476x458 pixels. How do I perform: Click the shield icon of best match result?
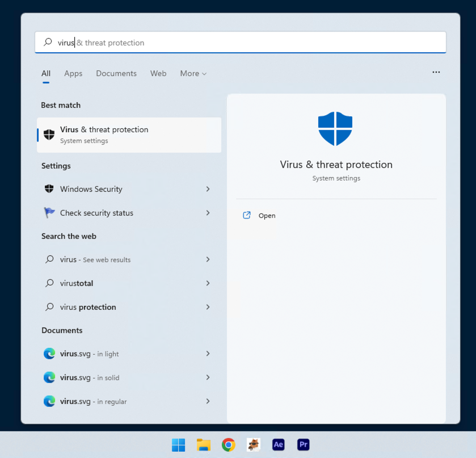click(49, 135)
